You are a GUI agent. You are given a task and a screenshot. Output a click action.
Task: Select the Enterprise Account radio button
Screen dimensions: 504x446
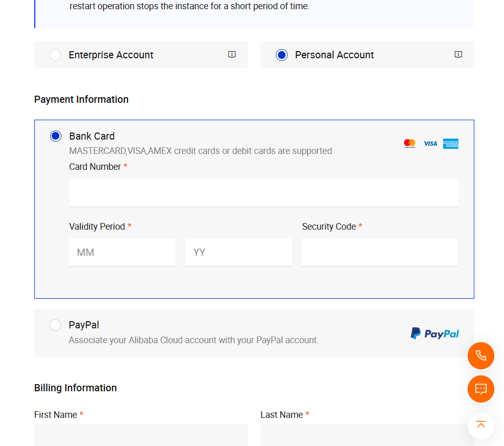55,55
